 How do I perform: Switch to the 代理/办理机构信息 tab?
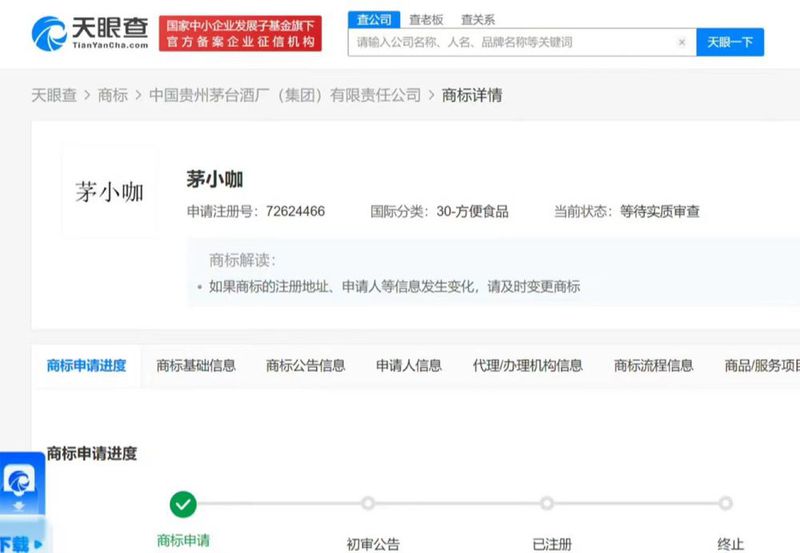[528, 366]
